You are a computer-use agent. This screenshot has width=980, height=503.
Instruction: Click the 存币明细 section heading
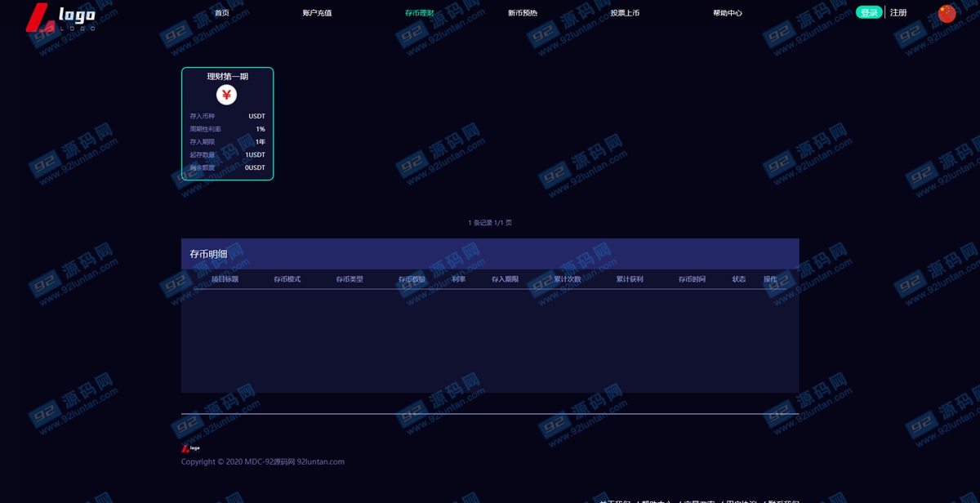[208, 254]
